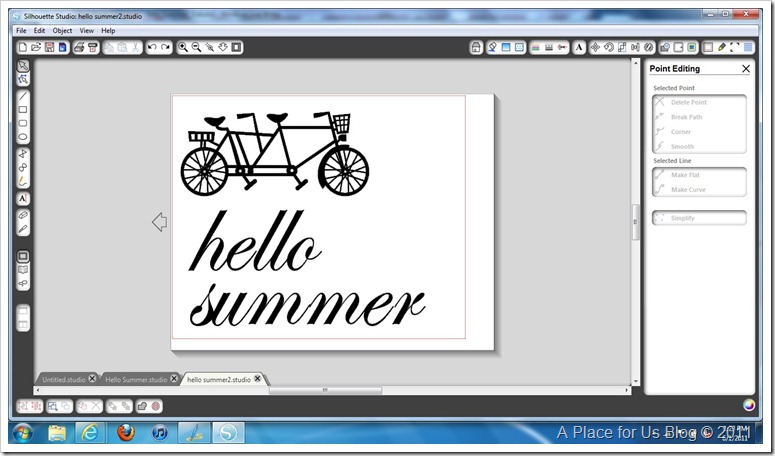This screenshot has height=456, width=775.
Task: Choose the Select arrow tool
Action: 23,65
